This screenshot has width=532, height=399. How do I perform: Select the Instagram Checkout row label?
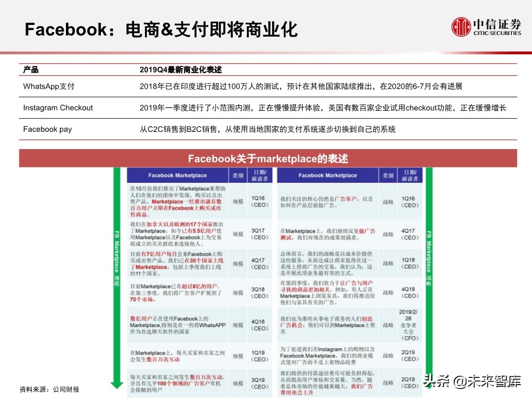[x=57, y=108]
